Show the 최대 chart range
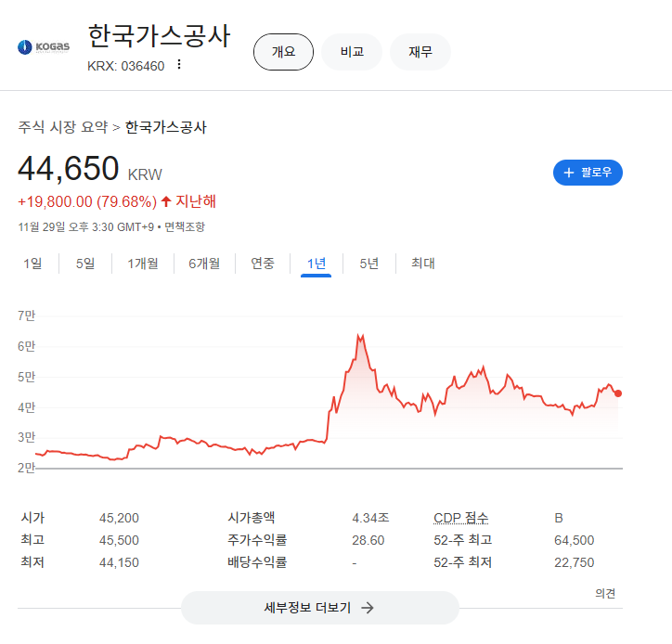The height and width of the screenshot is (644, 672). (x=423, y=264)
